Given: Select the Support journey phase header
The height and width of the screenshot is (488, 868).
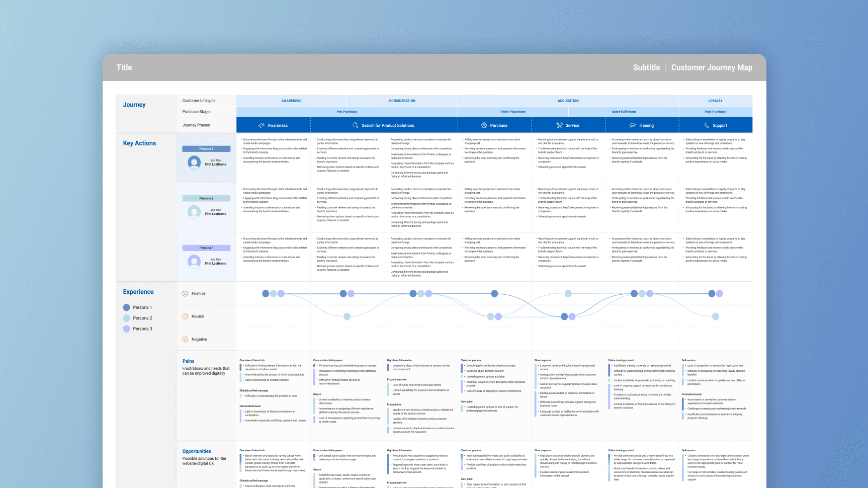Looking at the screenshot, I should 716,125.
